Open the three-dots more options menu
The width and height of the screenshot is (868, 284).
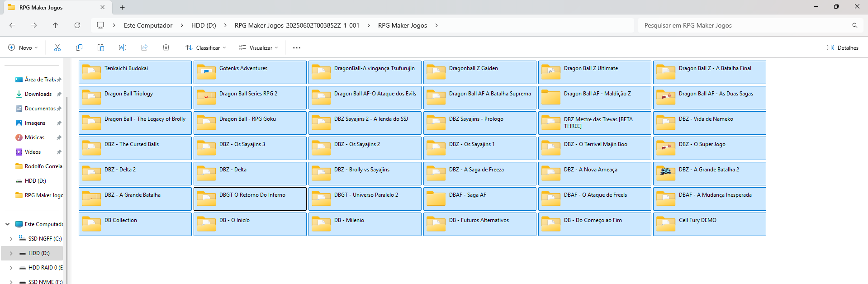point(297,47)
